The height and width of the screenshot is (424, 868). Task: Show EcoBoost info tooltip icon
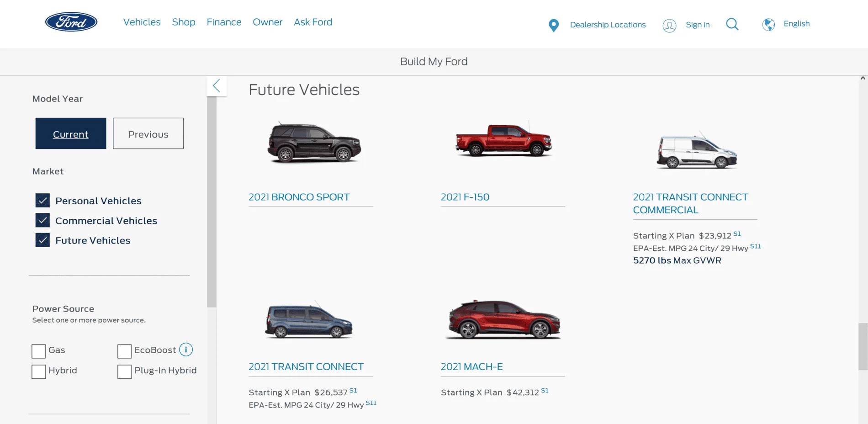coord(186,350)
